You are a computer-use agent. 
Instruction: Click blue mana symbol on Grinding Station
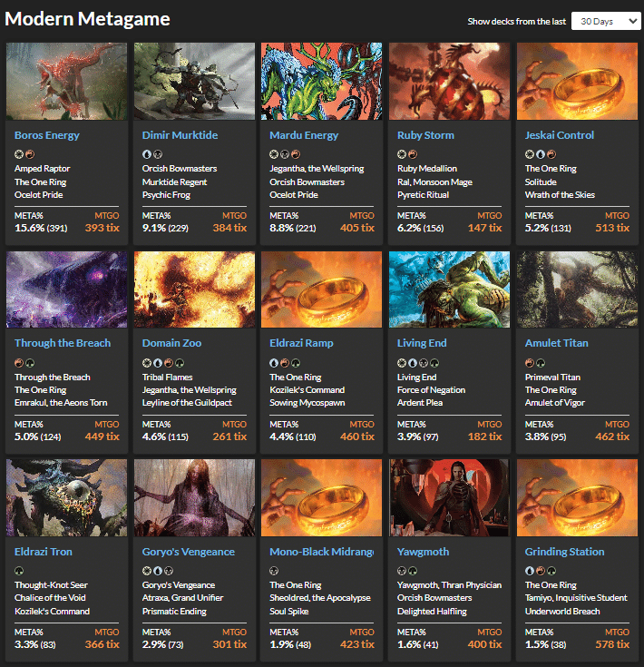(x=529, y=571)
